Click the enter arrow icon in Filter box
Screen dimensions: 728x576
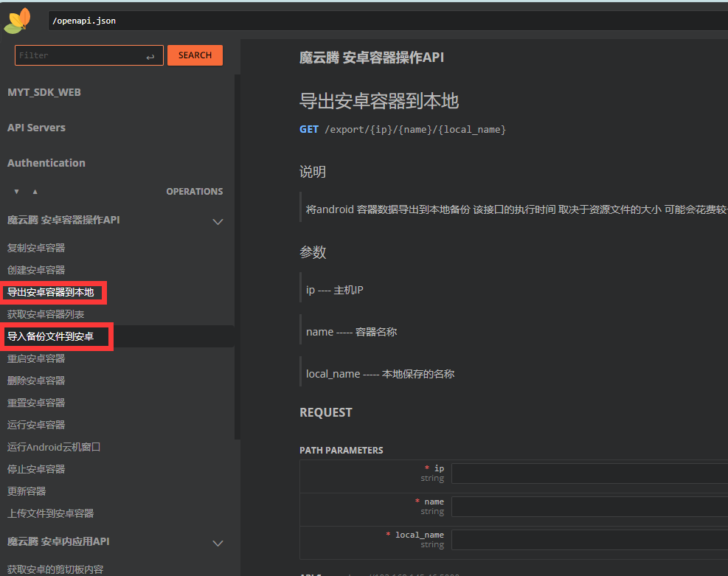click(x=150, y=56)
